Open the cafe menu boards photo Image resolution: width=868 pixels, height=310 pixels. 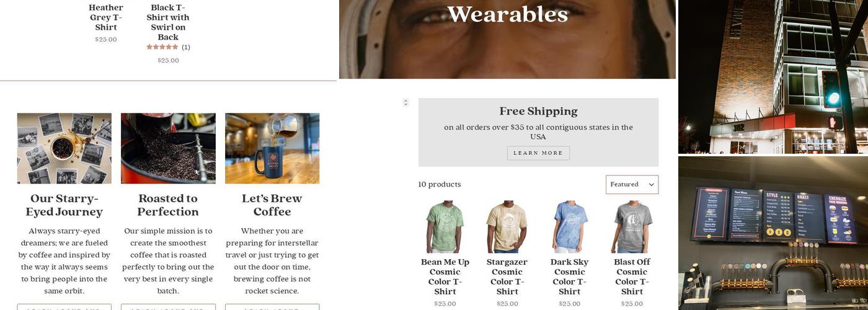pos(773,233)
